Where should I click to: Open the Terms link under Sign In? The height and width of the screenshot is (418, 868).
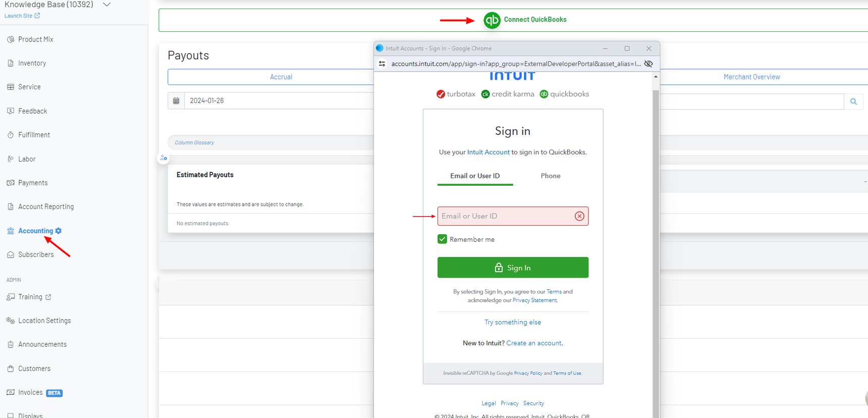point(554,292)
